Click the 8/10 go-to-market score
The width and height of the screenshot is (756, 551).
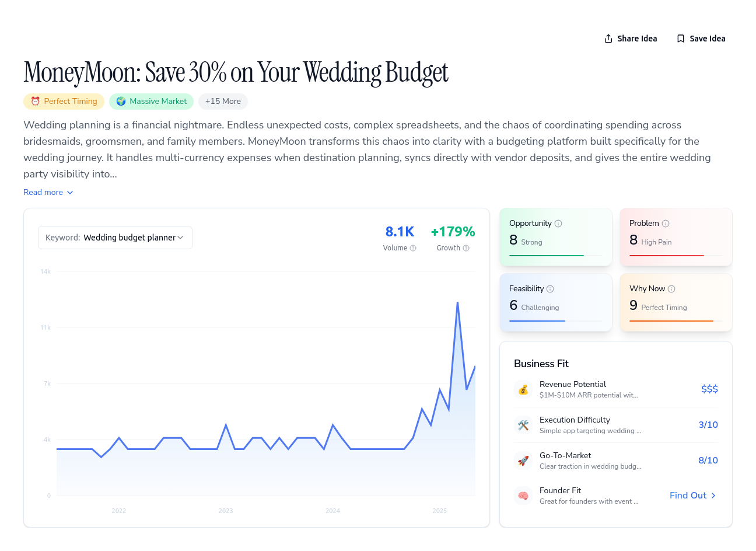tap(708, 461)
